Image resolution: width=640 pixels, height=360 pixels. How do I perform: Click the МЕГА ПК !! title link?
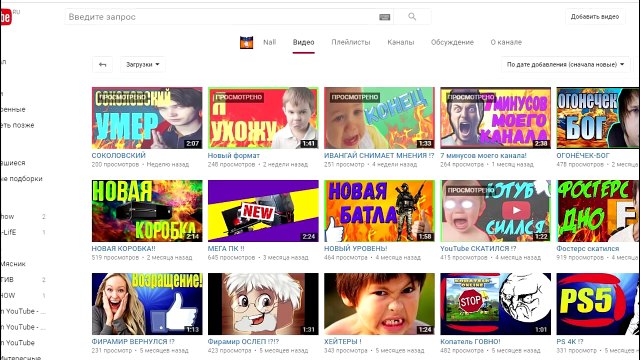pos(226,249)
